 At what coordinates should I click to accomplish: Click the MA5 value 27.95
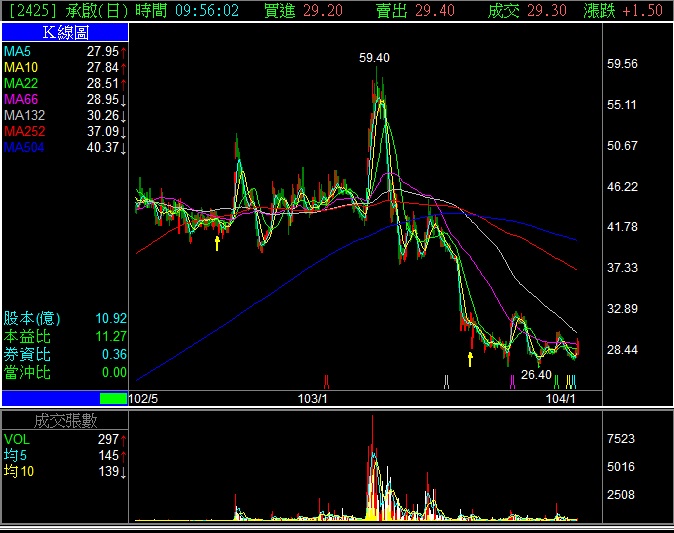[103, 52]
